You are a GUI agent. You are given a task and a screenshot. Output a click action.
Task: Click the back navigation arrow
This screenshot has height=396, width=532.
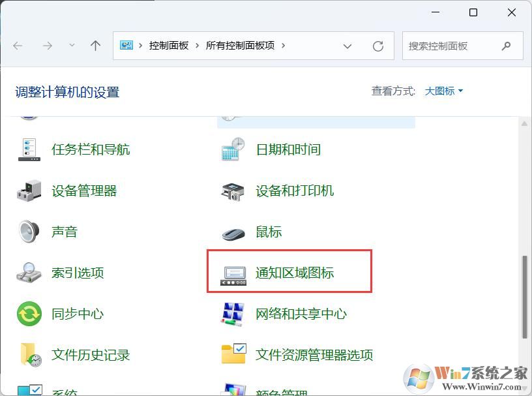(x=18, y=46)
